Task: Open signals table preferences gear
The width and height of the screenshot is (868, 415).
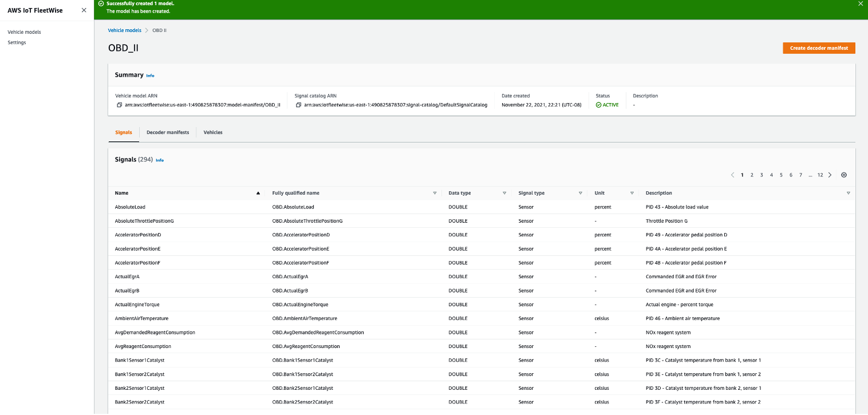Action: (x=844, y=175)
